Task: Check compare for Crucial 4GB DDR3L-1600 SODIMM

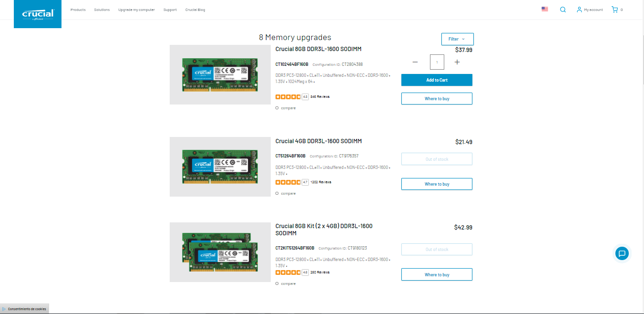Action: 277,193
